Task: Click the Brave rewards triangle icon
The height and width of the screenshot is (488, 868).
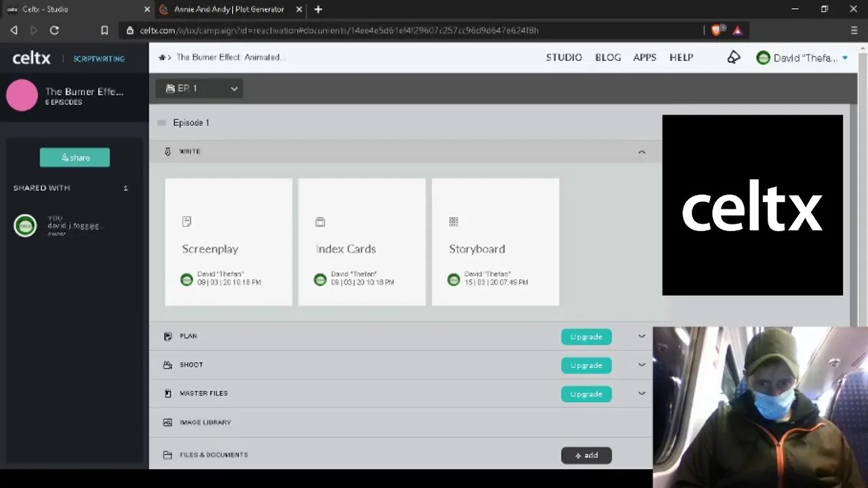Action: pyautogui.click(x=737, y=30)
